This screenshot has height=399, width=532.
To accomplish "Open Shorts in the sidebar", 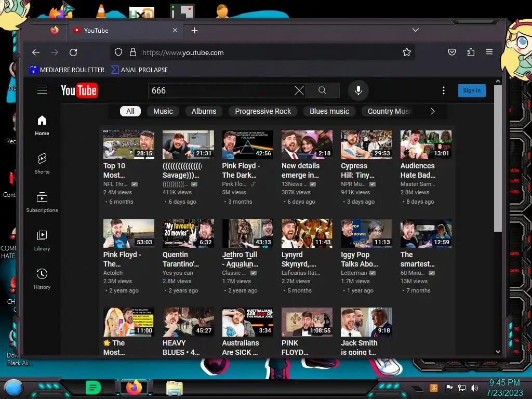I will pyautogui.click(x=42, y=164).
